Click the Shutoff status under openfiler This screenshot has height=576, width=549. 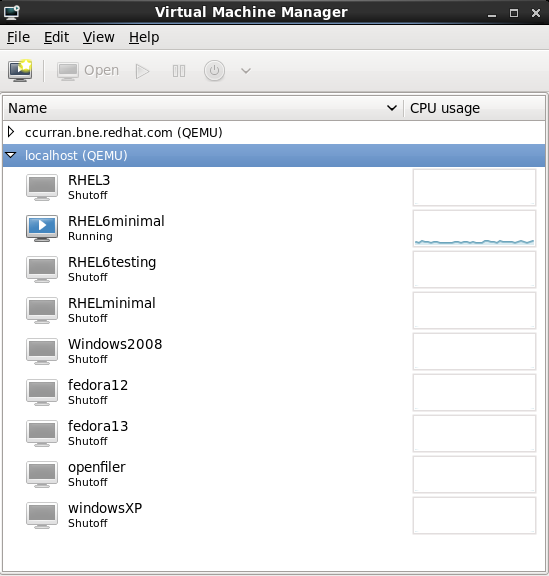[88, 482]
